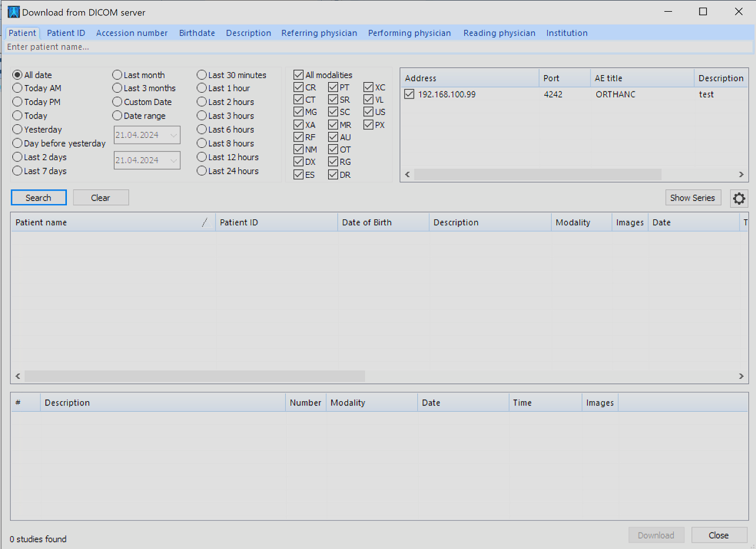Click the Clear button
756x549 pixels.
(100, 198)
